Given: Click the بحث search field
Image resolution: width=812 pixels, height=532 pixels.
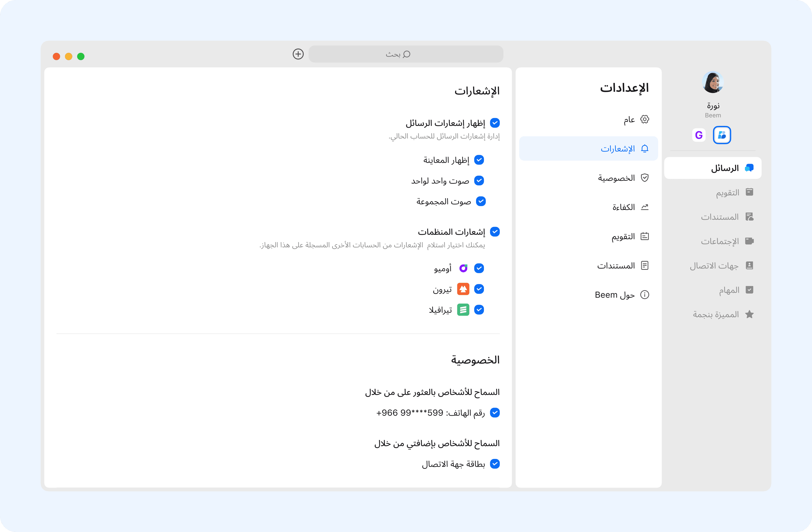Looking at the screenshot, I should (406, 54).
